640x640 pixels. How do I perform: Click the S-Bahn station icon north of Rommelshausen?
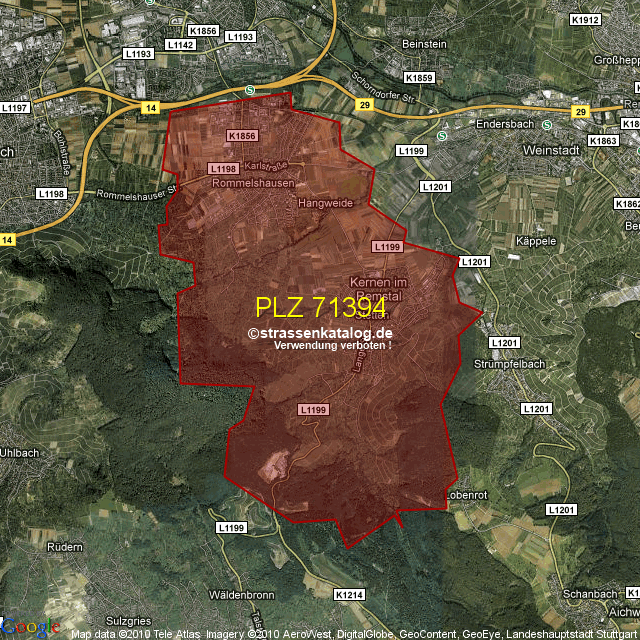coord(250,91)
